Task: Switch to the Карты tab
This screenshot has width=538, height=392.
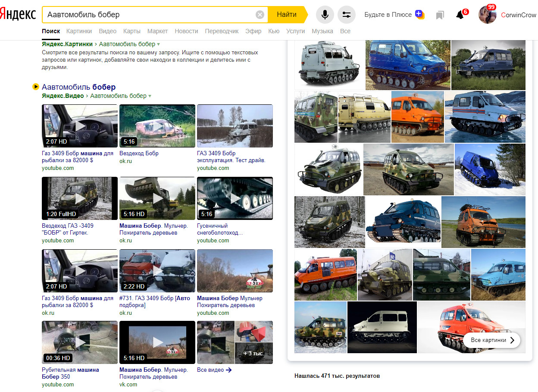Action: (132, 31)
